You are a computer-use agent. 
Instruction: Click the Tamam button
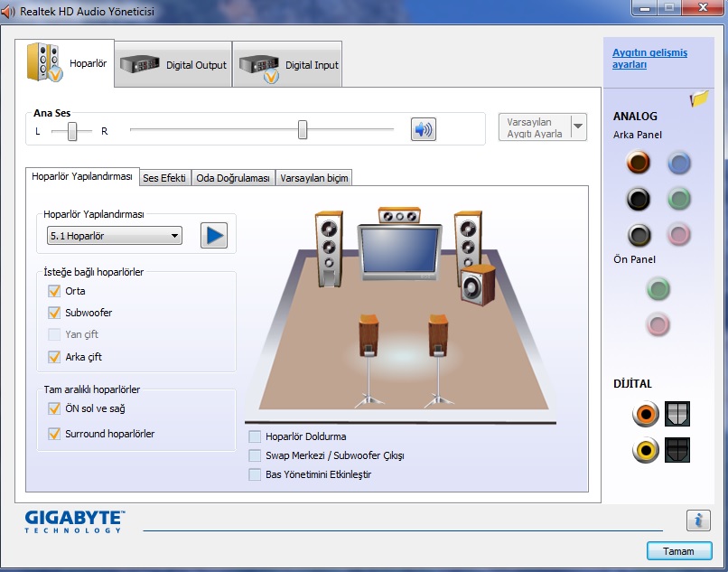pos(679,551)
